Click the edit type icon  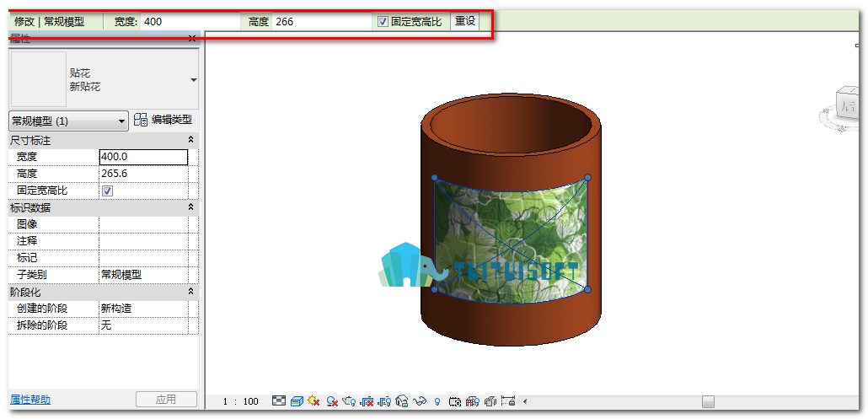pyautogui.click(x=141, y=120)
